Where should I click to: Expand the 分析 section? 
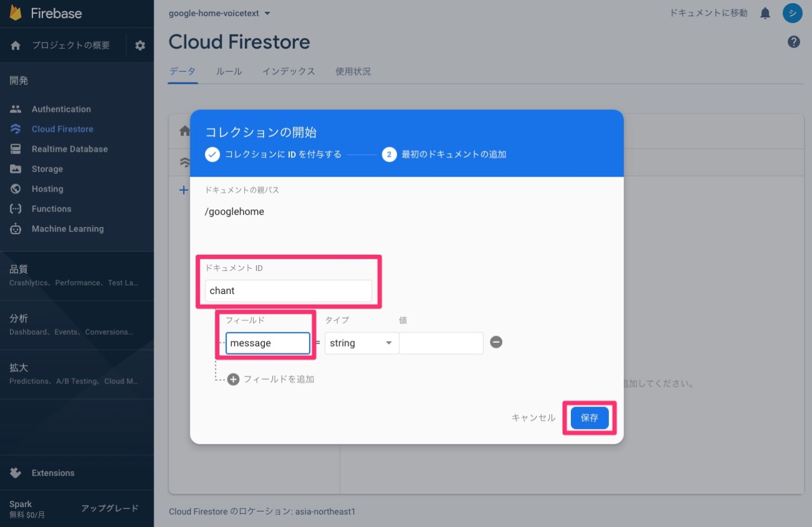pyautogui.click(x=77, y=325)
